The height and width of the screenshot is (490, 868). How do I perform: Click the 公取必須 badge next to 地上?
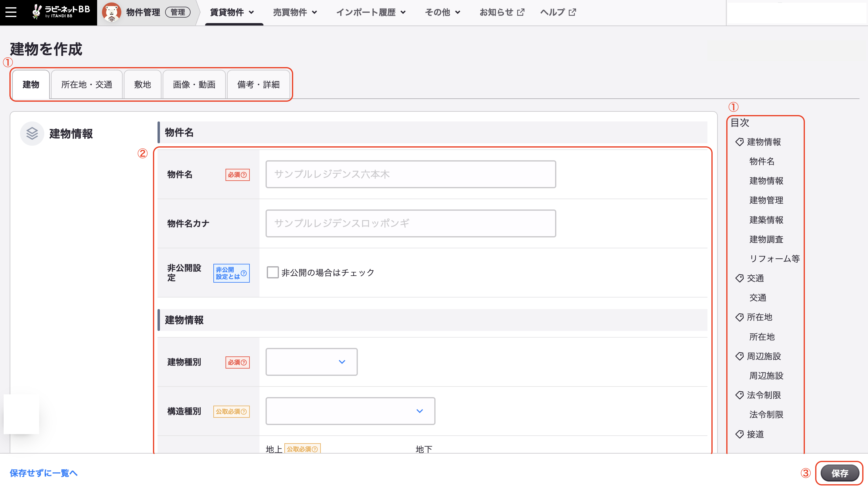click(x=302, y=449)
